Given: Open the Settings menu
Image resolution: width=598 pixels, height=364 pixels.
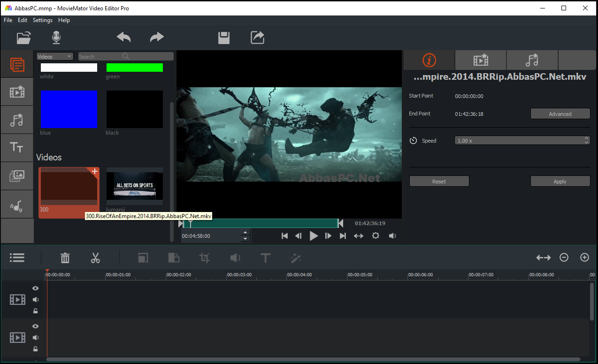Looking at the screenshot, I should pyautogui.click(x=43, y=20).
